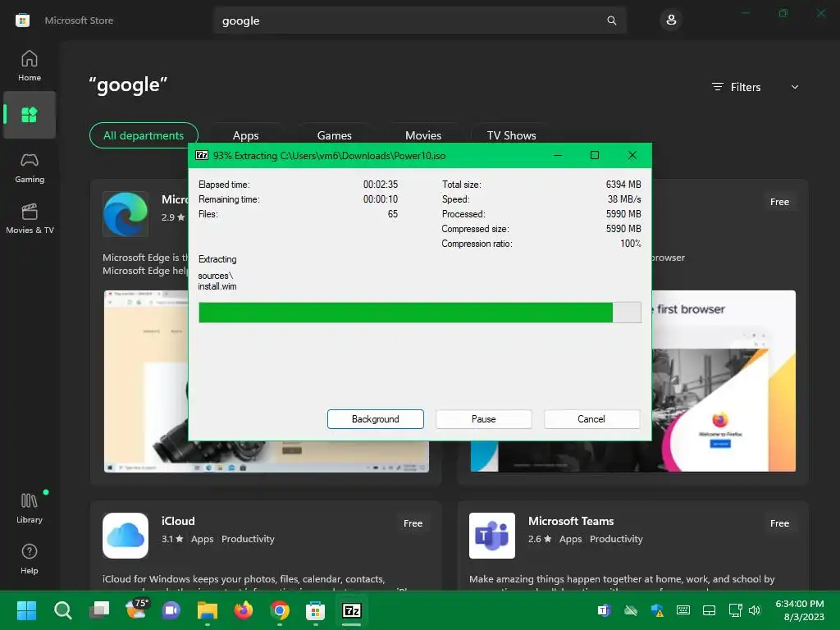Viewport: 840px width, 630px height.
Task: Click the Background button in 7-Zip dialog
Action: (x=376, y=419)
